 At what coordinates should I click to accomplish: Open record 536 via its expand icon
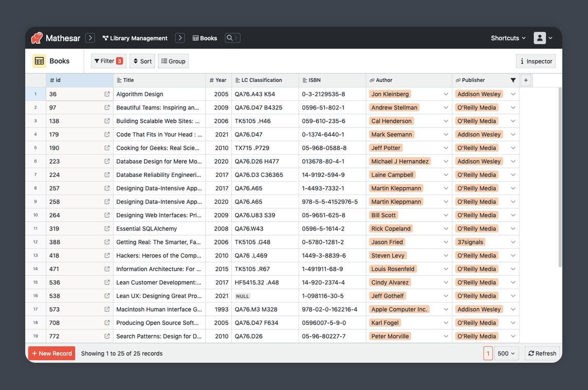coord(107,282)
